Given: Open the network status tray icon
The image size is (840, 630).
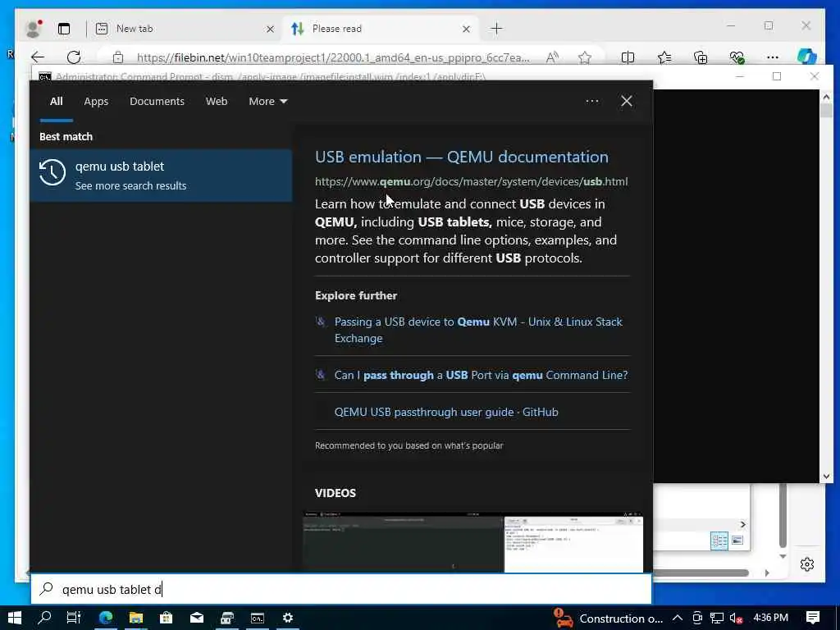Looking at the screenshot, I should [716, 619].
